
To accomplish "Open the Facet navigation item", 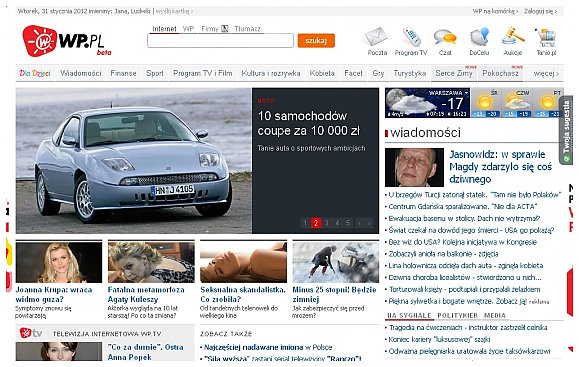I will [x=353, y=73].
